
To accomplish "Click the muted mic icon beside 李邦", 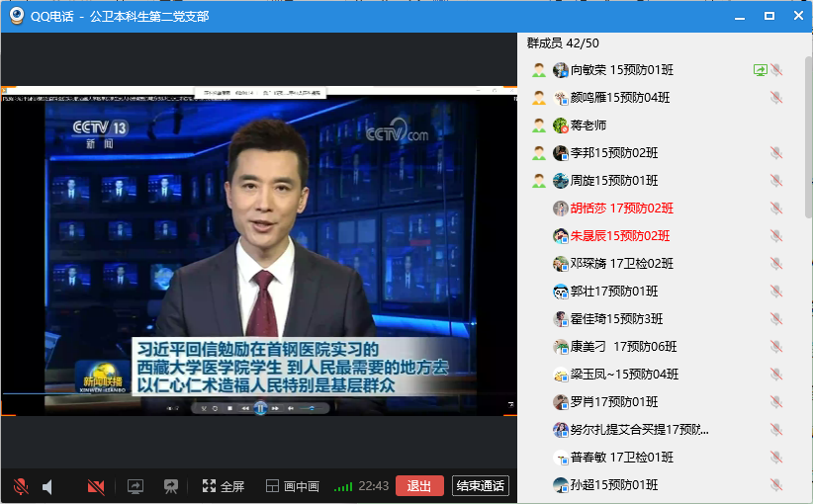I will 776,153.
